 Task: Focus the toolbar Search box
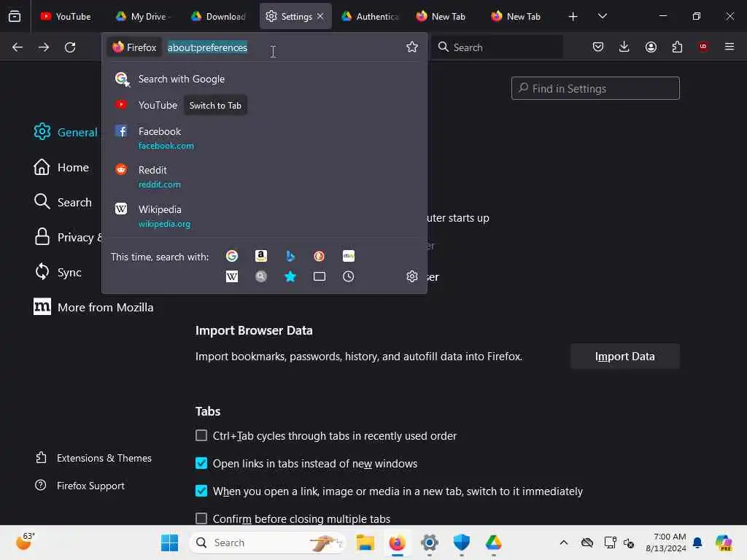click(x=498, y=47)
